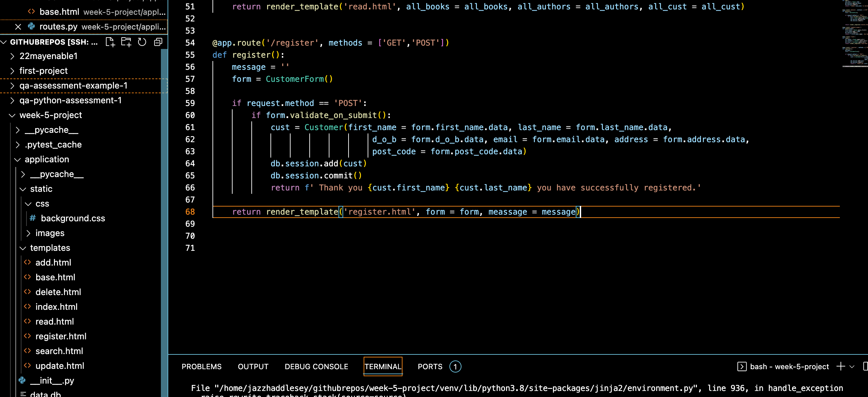Collapse all folders using the collapse icon
868x397 pixels.
pyautogui.click(x=158, y=42)
